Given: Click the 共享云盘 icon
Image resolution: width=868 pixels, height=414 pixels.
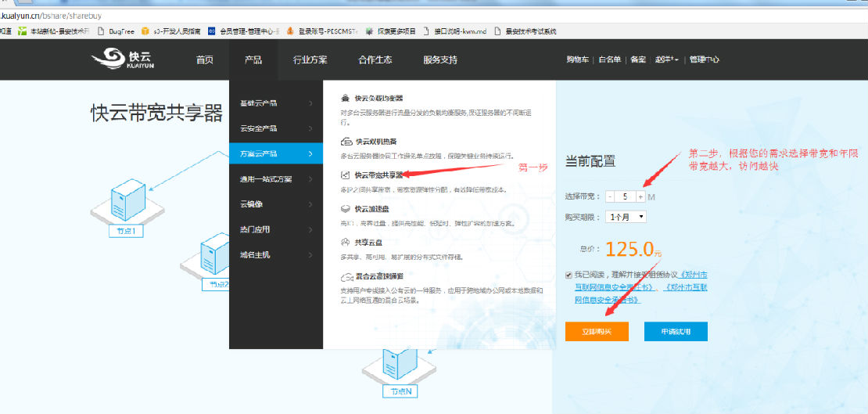Looking at the screenshot, I should pyautogui.click(x=346, y=243).
